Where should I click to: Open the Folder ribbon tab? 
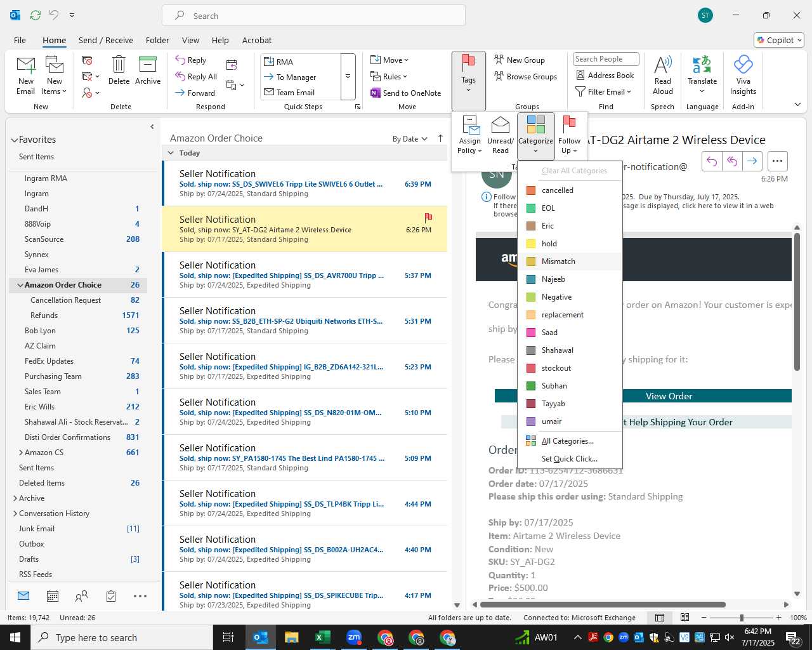pyautogui.click(x=157, y=40)
